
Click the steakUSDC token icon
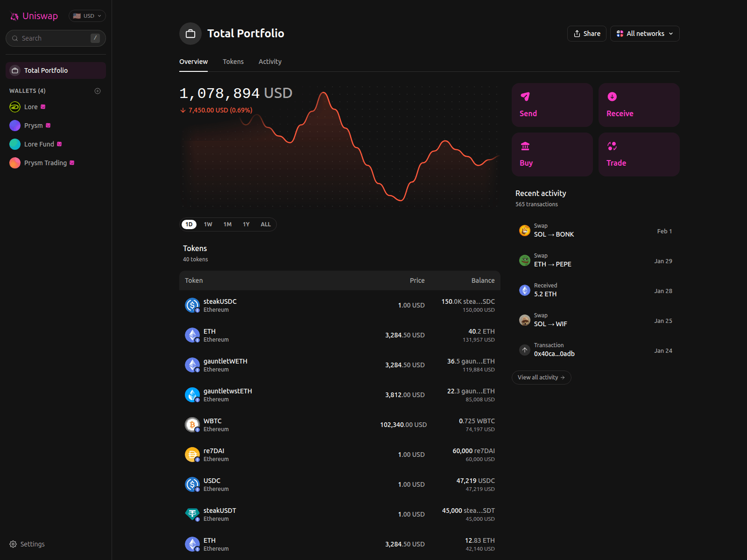(x=192, y=305)
